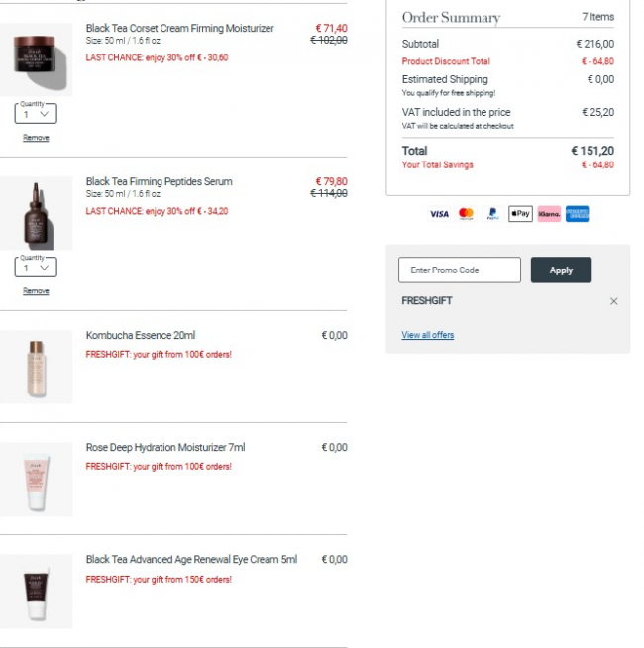
Task: Click the PayPal payment icon
Action: (492, 214)
